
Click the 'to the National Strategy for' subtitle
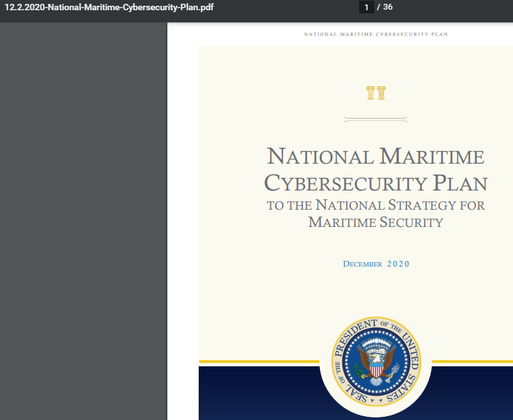[376, 205]
